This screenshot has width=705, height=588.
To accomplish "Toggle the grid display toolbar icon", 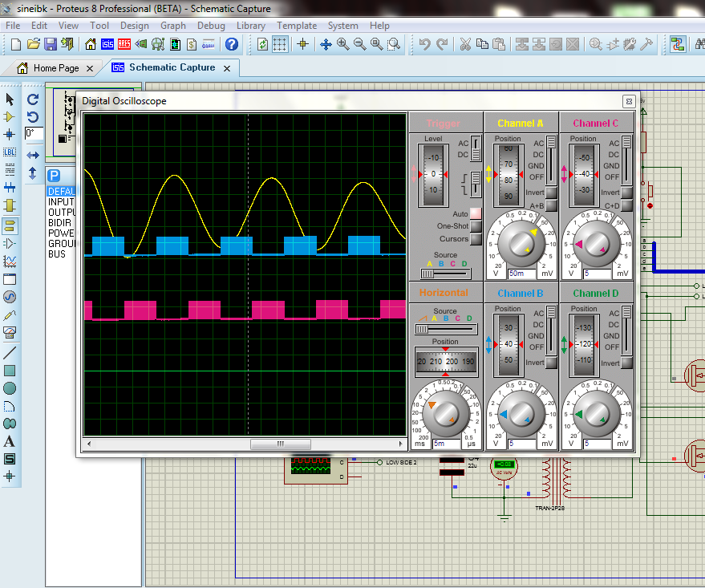I will point(280,44).
